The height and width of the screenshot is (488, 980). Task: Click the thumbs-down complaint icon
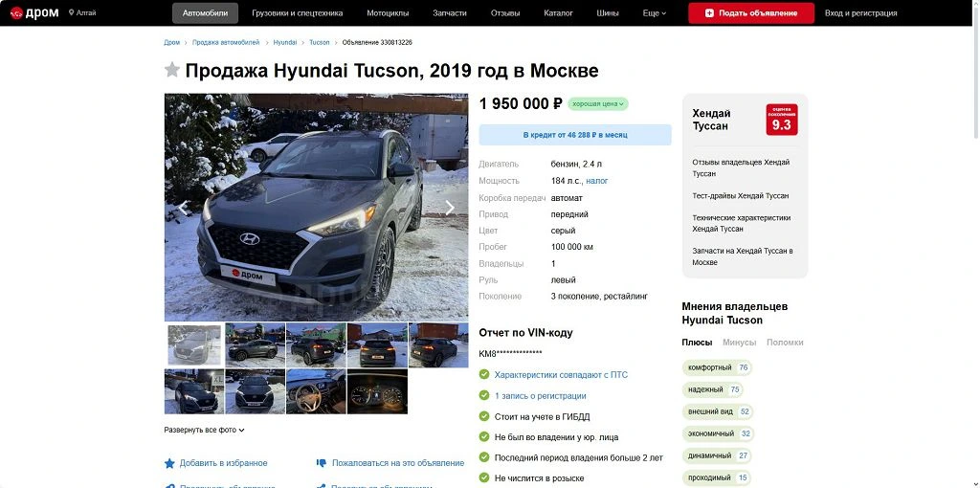[x=322, y=463]
